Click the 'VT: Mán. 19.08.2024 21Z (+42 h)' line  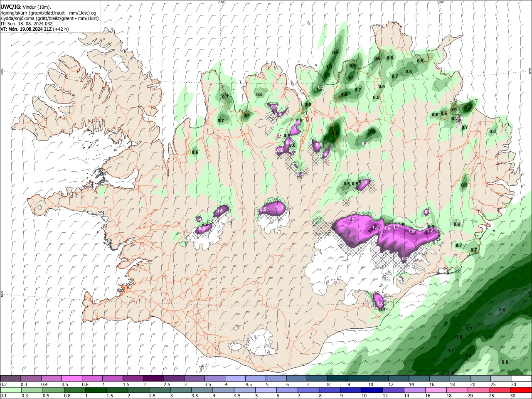tap(34, 29)
